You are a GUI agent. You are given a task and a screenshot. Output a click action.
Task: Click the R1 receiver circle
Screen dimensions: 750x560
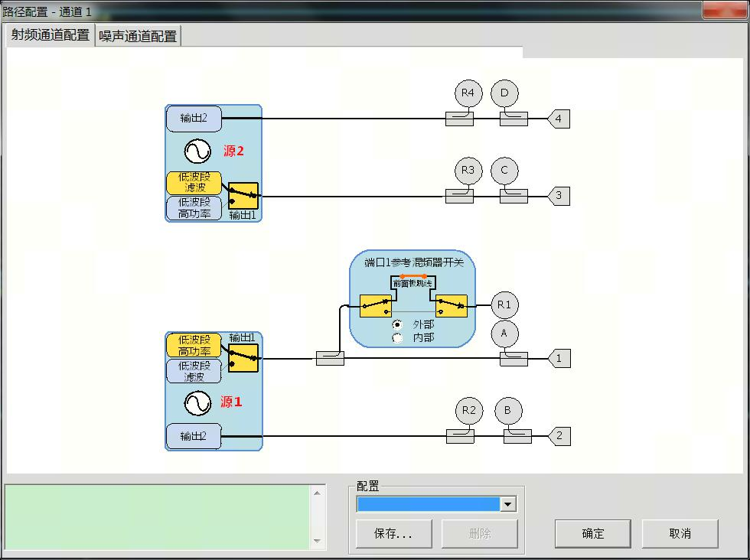(x=504, y=305)
